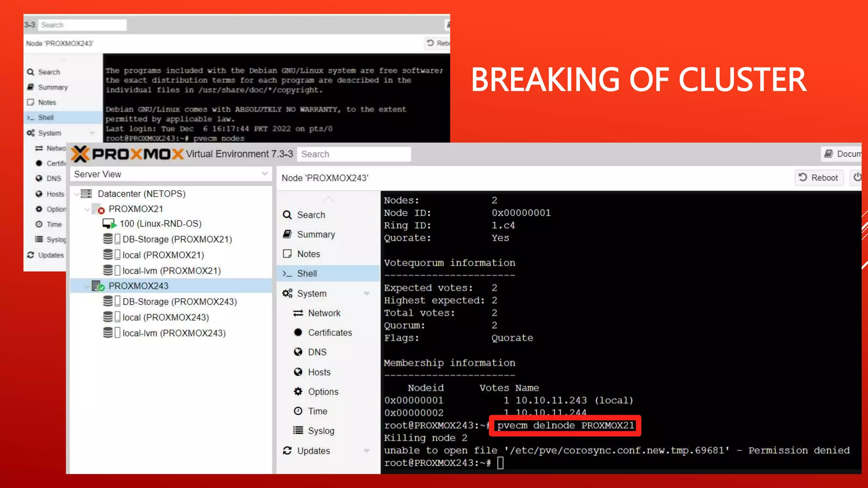Viewport: 868px width, 488px height.
Task: Click the Reboot button
Action: (819, 177)
